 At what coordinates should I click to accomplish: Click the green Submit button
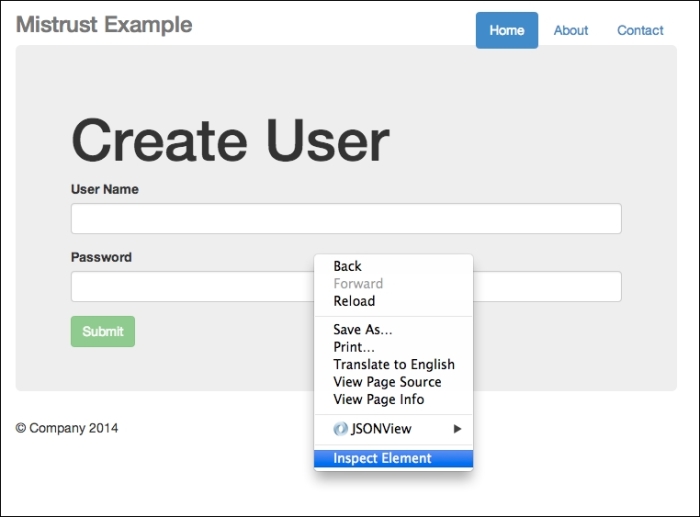103,331
